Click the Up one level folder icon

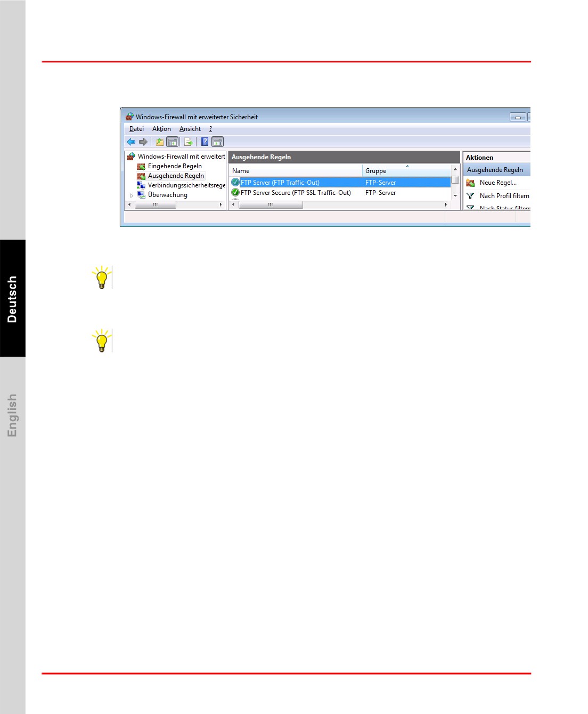(159, 142)
